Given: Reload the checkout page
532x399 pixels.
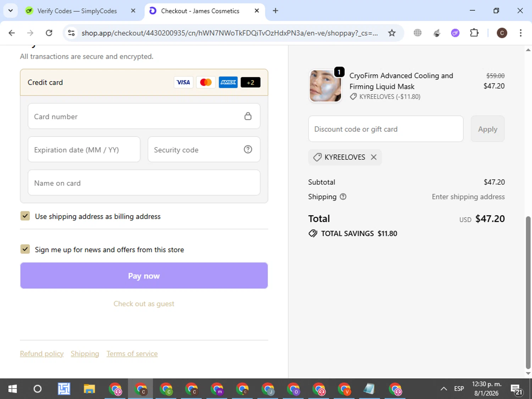Looking at the screenshot, I should (49, 33).
